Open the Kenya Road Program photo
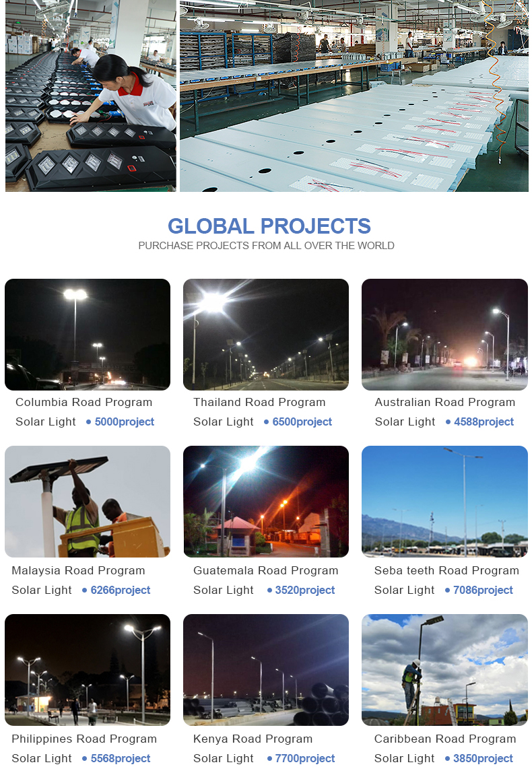 pyautogui.click(x=266, y=670)
